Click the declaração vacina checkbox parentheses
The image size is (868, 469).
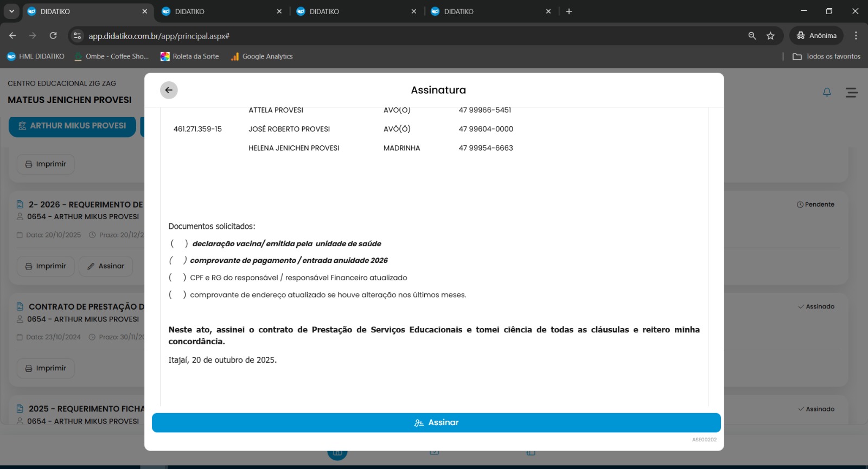[x=179, y=244]
